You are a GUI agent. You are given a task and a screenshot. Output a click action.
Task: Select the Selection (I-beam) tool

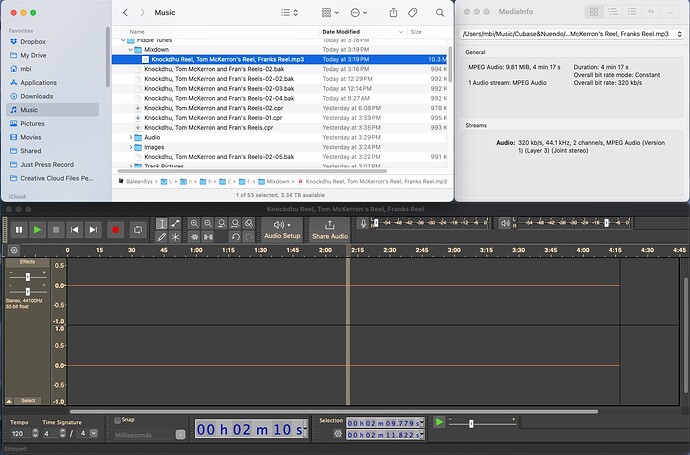pyautogui.click(x=161, y=224)
